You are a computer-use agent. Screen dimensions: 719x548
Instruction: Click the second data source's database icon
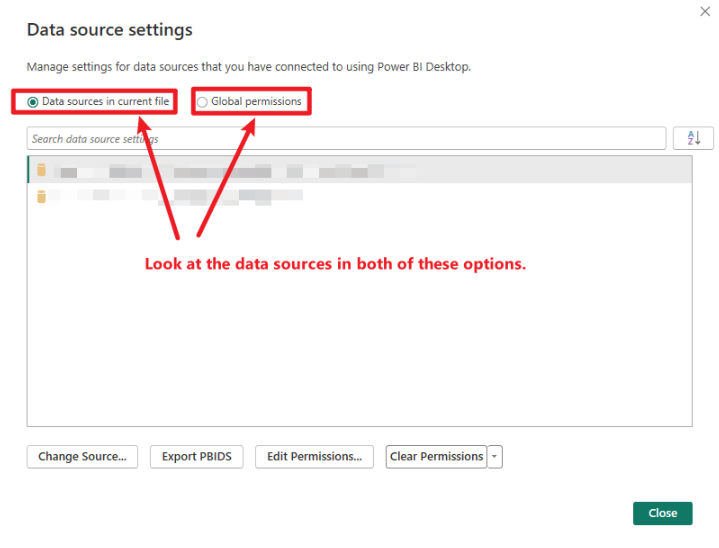click(x=42, y=196)
